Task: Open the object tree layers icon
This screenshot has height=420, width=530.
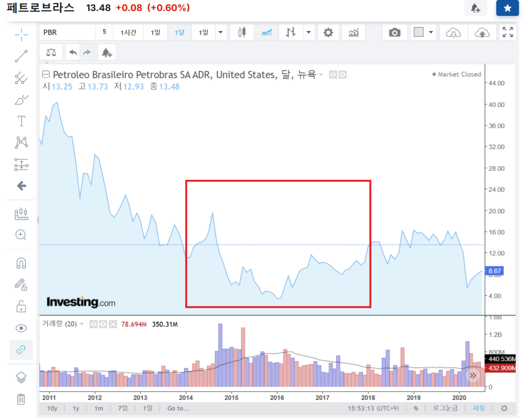Action: [x=21, y=378]
